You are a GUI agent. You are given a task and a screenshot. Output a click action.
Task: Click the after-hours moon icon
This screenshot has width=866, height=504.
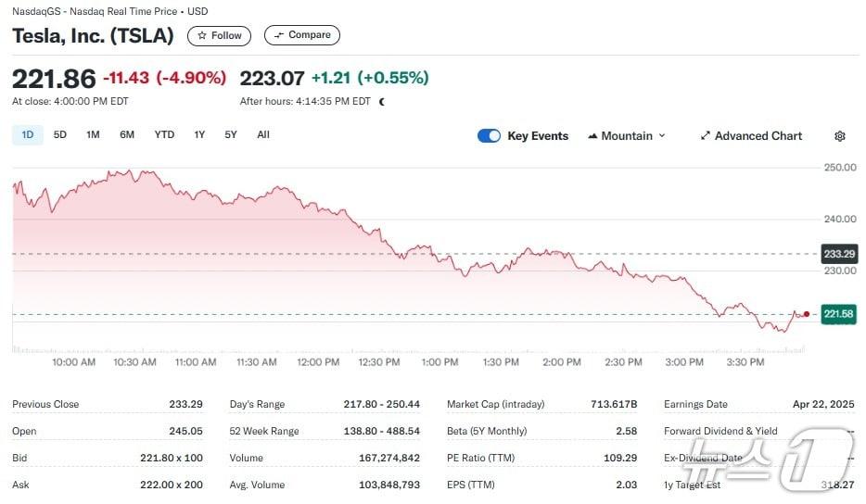[x=382, y=102]
